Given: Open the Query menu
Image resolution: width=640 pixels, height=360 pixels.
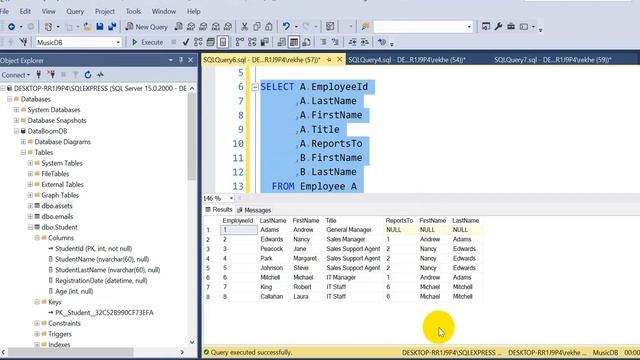Looking at the screenshot, I should pyautogui.click(x=75, y=11).
